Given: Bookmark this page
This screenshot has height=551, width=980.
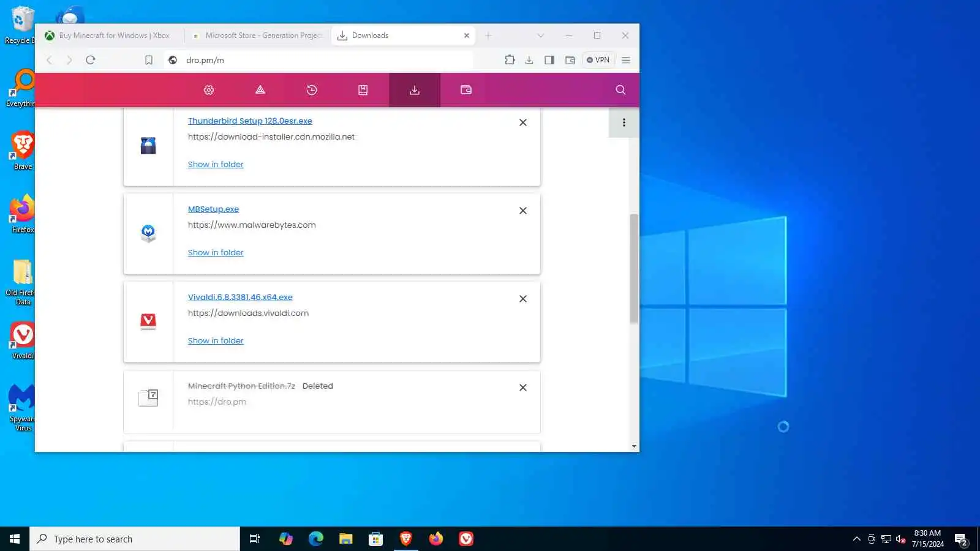Looking at the screenshot, I should (x=149, y=60).
